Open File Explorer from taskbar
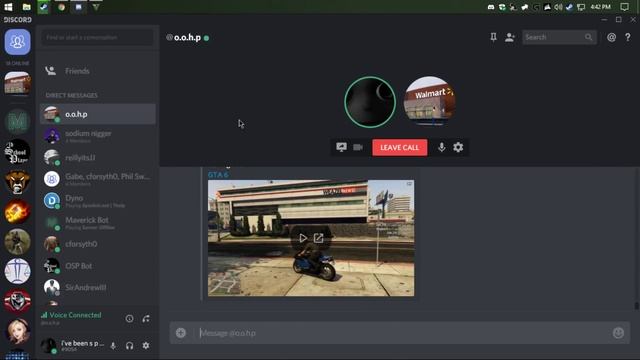Viewport: 640px width, 360px height. coord(27,7)
